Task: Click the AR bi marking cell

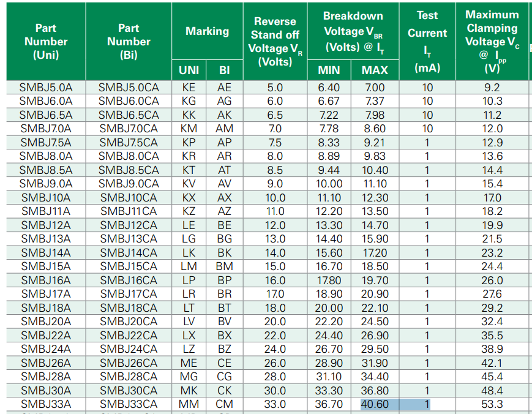Action: 224,156
